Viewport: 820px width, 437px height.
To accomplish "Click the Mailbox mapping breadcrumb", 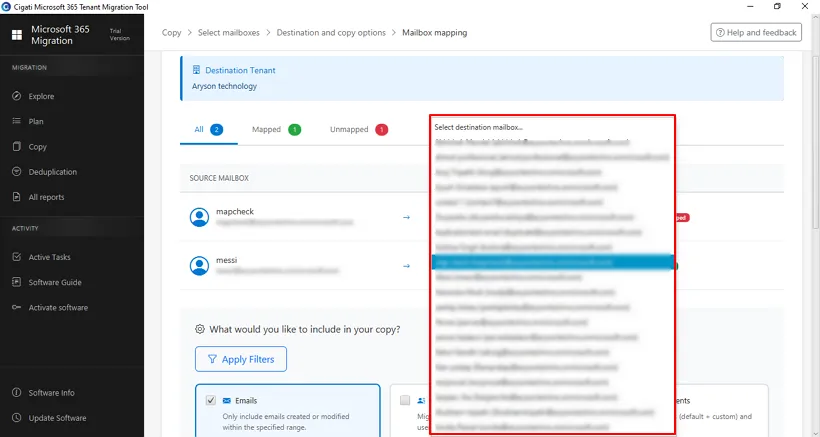I will click(x=435, y=32).
